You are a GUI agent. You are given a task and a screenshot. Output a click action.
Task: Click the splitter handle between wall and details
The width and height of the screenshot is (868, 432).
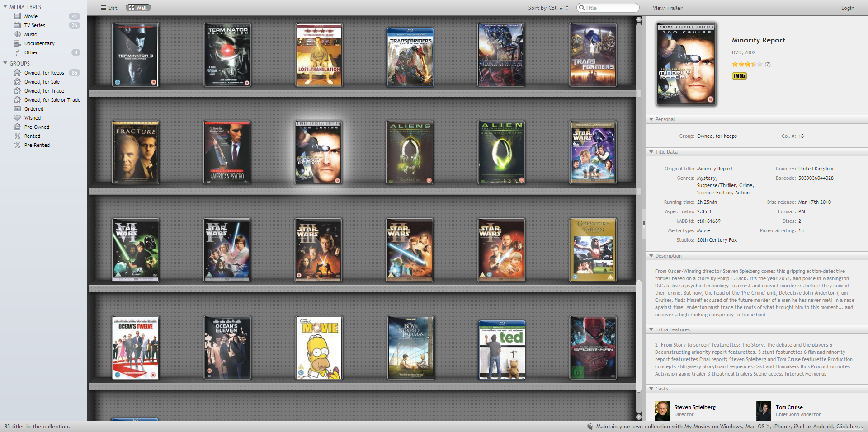point(644,224)
